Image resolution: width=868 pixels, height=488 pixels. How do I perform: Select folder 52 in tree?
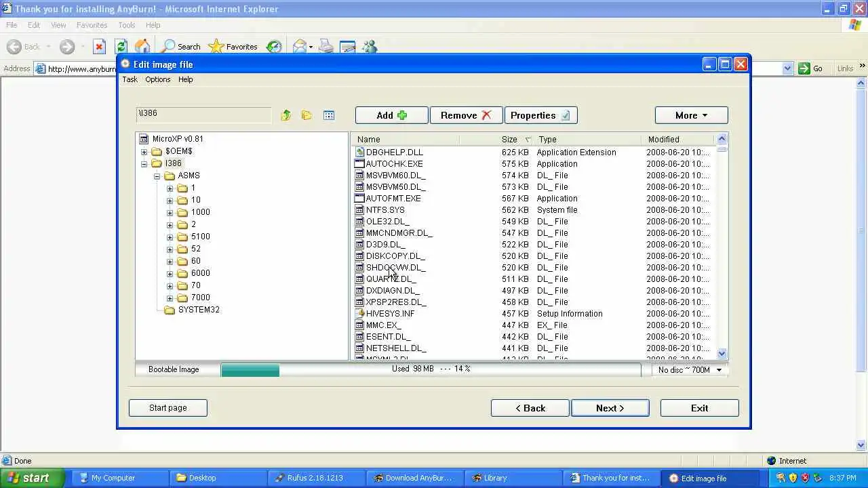pyautogui.click(x=195, y=249)
